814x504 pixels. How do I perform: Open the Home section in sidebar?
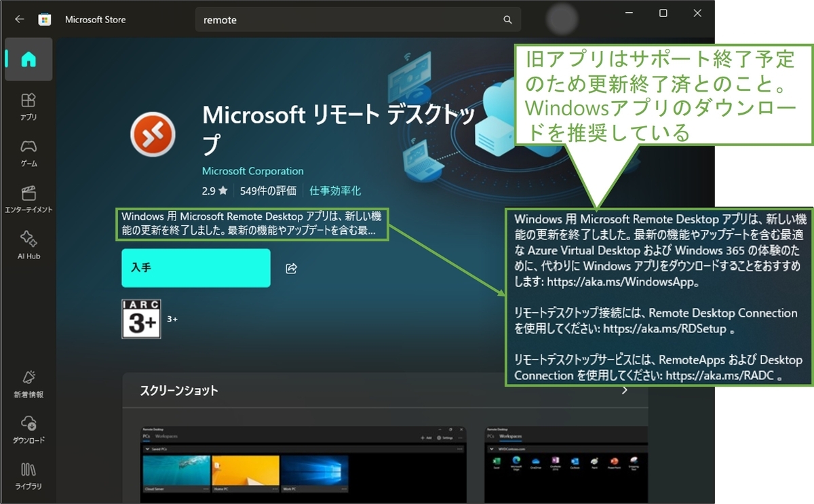tap(28, 60)
